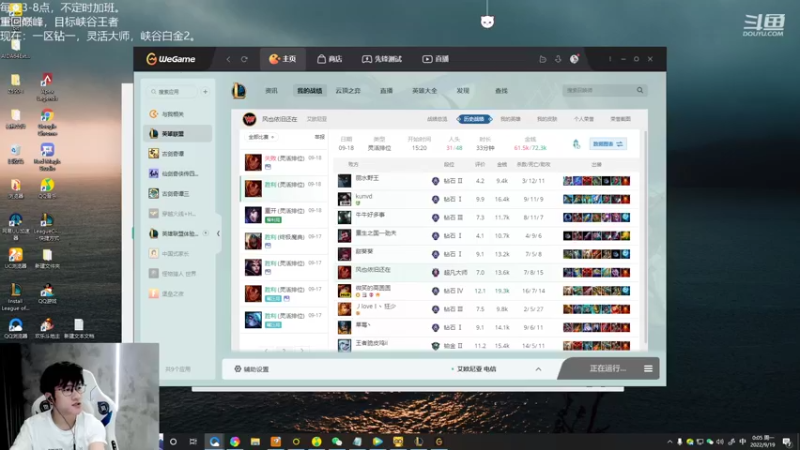
Task: Click the WeGame logo
Action: pyautogui.click(x=170, y=59)
